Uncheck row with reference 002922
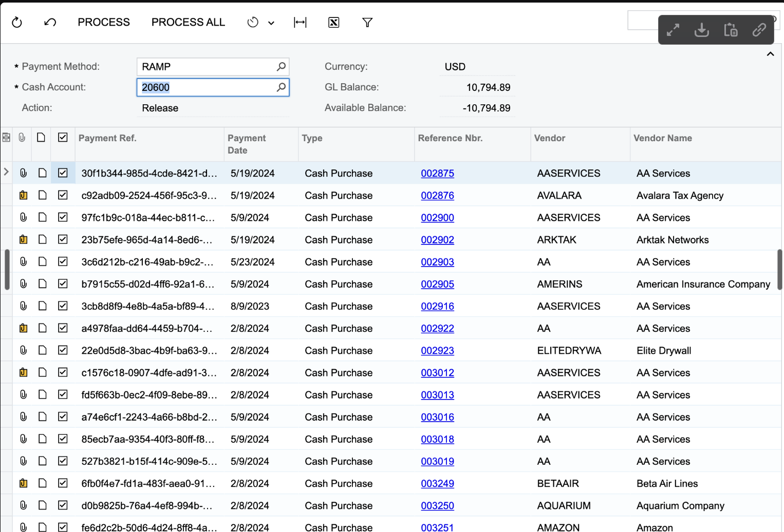 coord(63,328)
